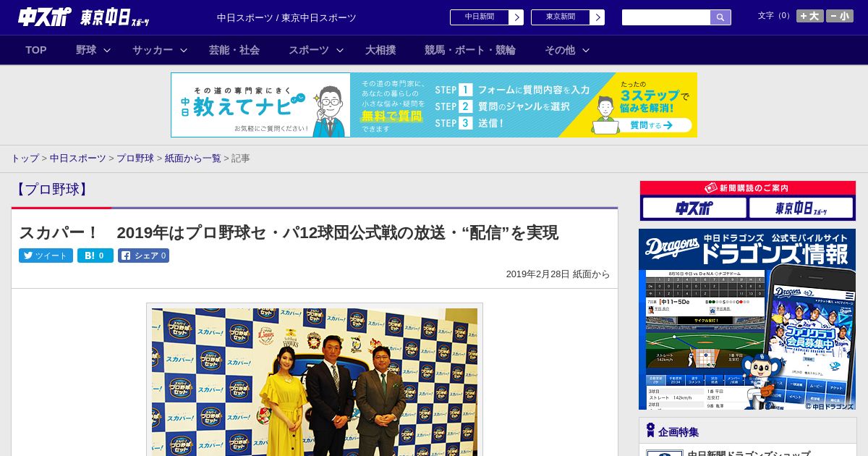
Task: Click the article press conference photo
Action: [315, 381]
